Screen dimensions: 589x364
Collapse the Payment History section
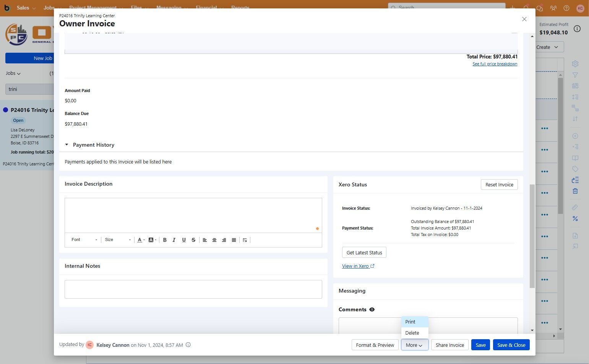point(67,145)
